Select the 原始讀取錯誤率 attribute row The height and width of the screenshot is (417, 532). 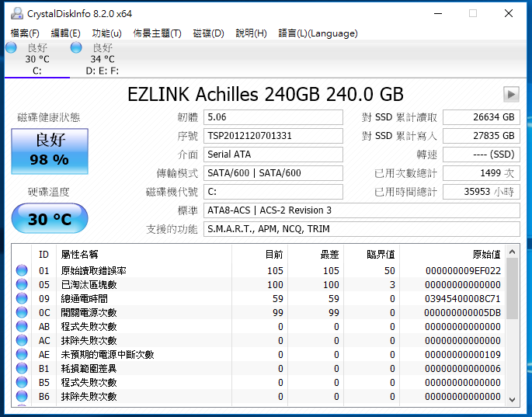click(259, 270)
